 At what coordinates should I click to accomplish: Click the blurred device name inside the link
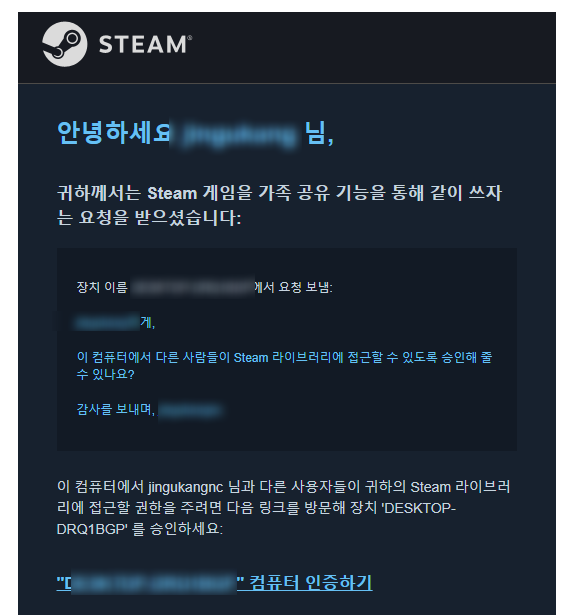coord(154,583)
